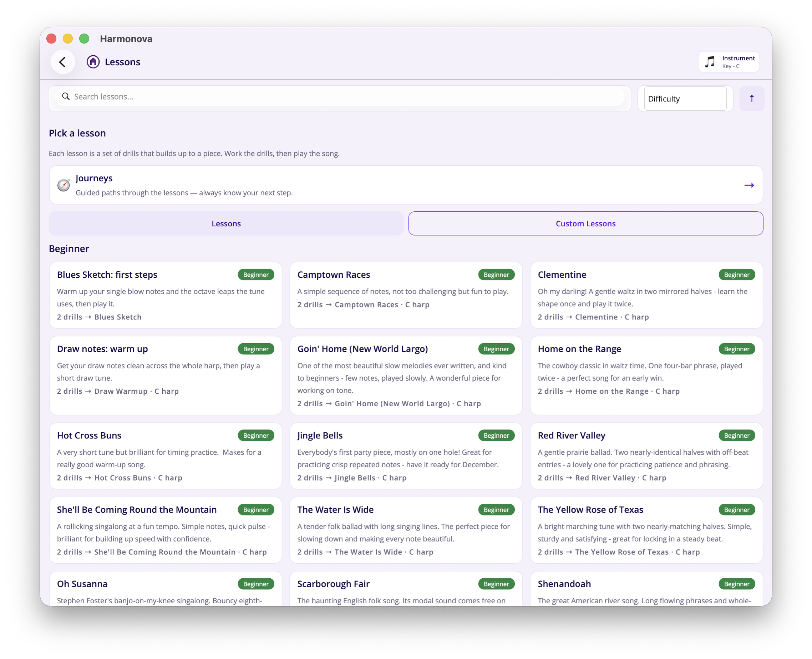Open the Difficulty sort dropdown

pyautogui.click(x=685, y=99)
